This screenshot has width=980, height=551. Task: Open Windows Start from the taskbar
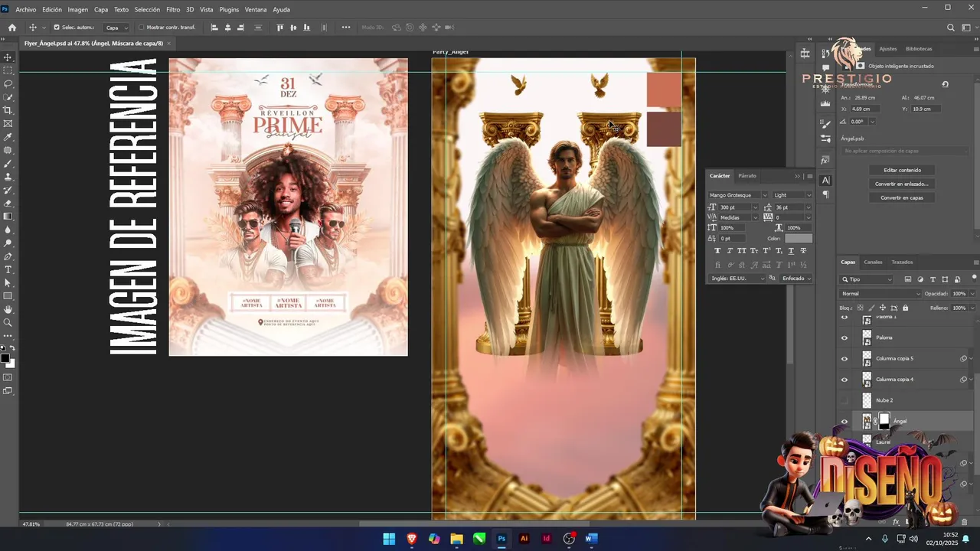click(389, 539)
